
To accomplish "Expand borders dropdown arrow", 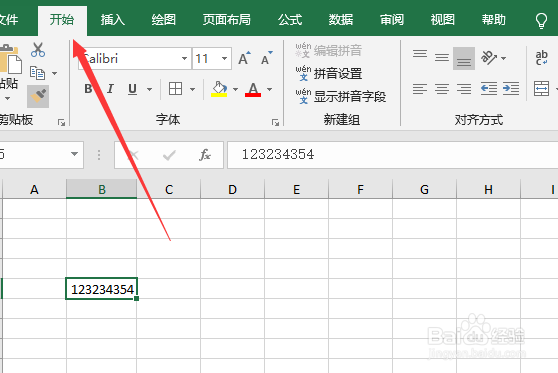I will (x=193, y=89).
